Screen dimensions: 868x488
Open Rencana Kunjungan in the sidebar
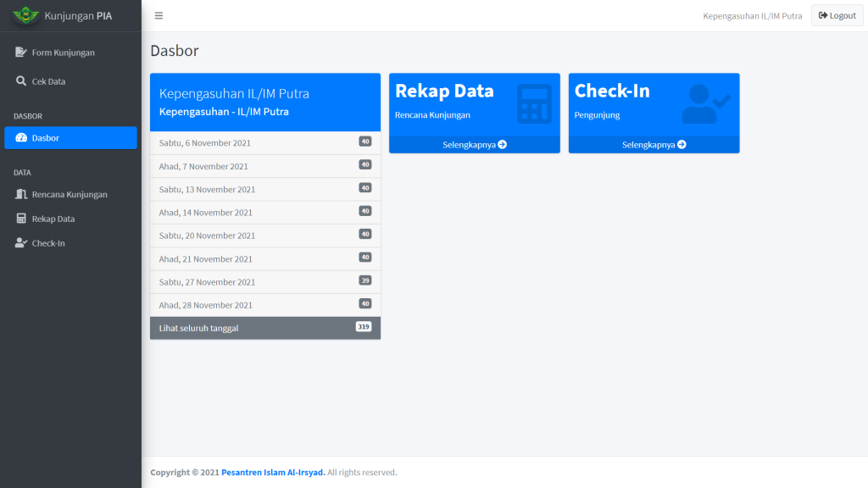70,195
